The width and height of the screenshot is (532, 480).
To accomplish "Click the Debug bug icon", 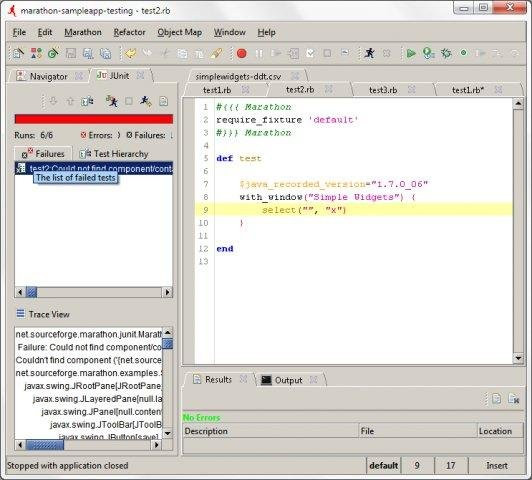I will [446, 53].
